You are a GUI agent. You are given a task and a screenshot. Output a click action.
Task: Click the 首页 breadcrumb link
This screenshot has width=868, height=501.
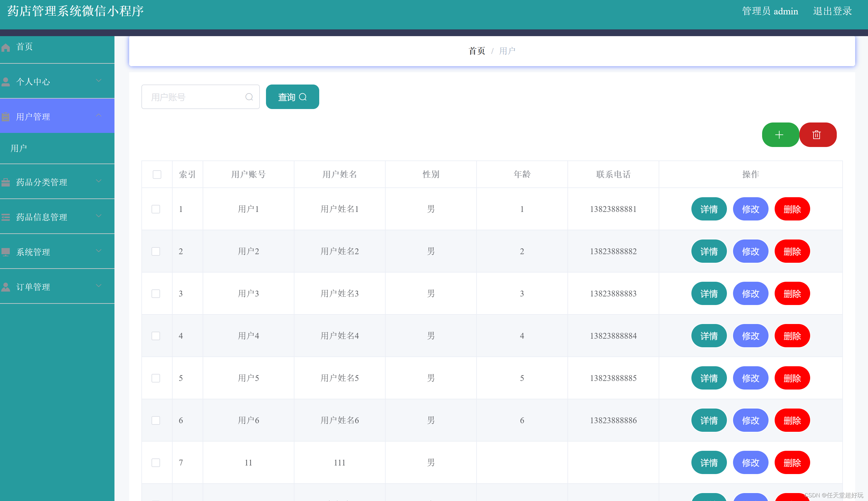pyautogui.click(x=477, y=51)
